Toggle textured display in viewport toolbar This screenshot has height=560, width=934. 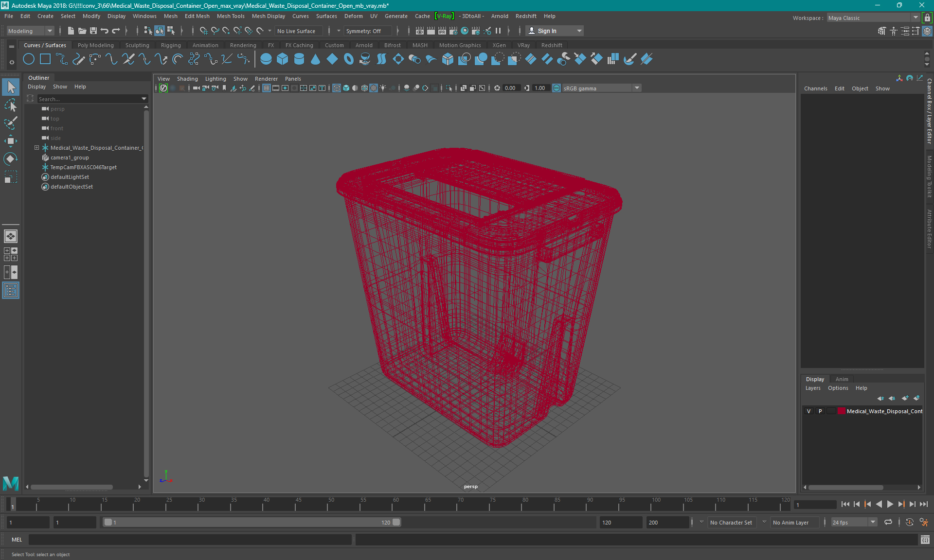pos(374,88)
